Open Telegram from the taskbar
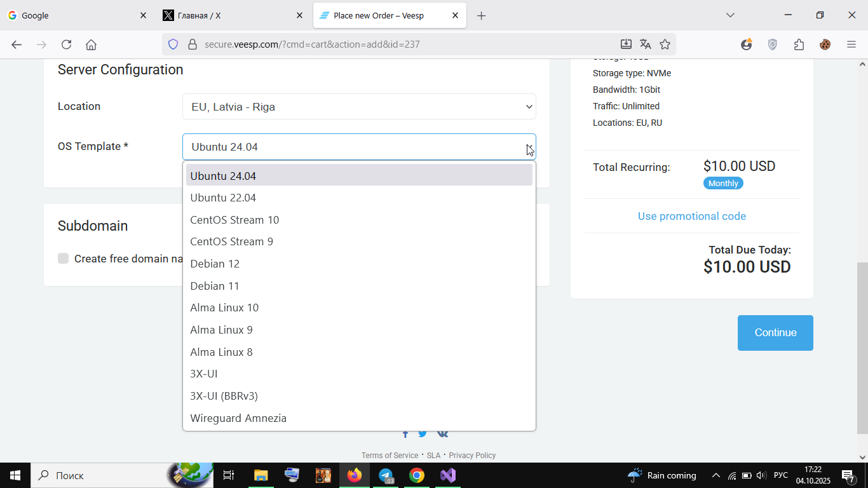868x488 pixels. (386, 475)
